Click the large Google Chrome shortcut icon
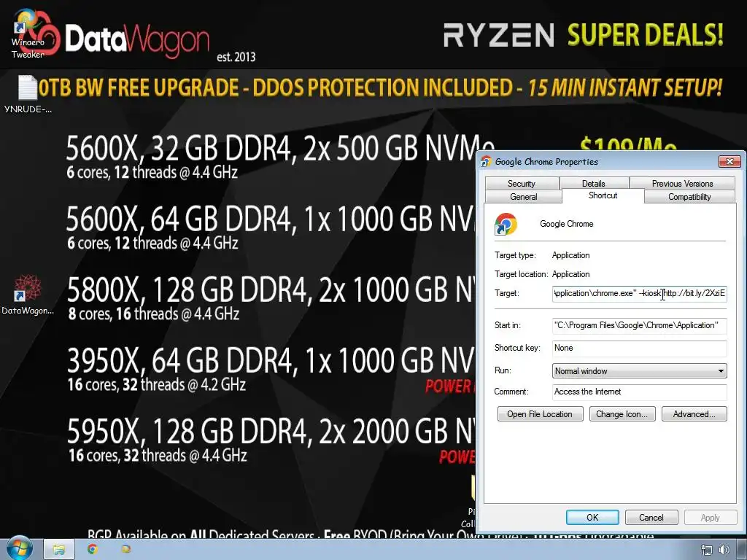This screenshot has height=560, width=747. click(506, 225)
